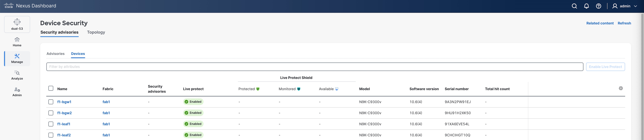Open the help question mark icon
644x140 pixels.
599,6
